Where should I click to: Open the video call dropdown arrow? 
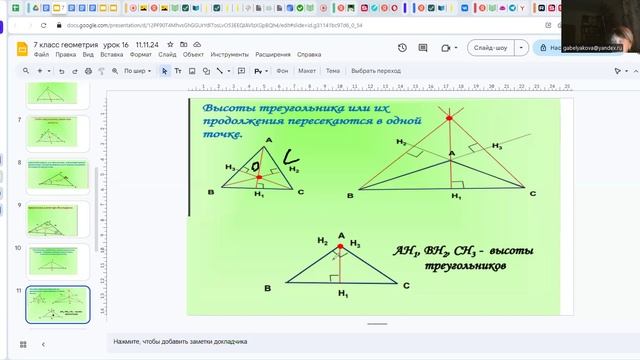tap(456, 48)
